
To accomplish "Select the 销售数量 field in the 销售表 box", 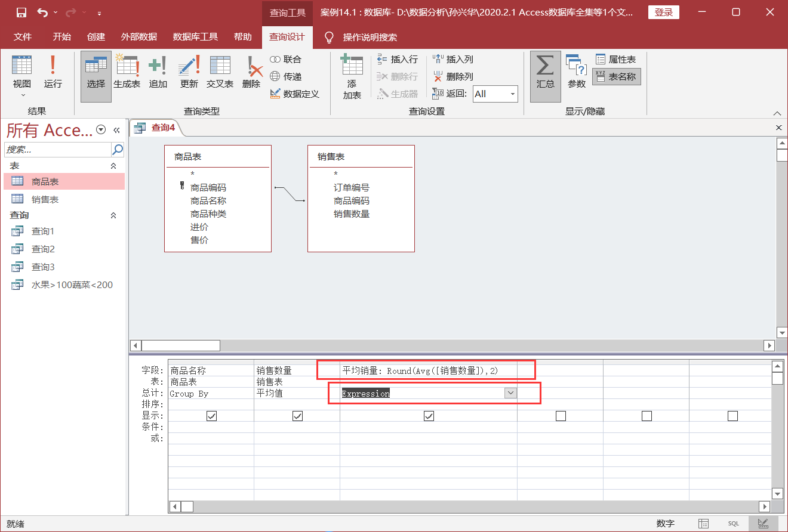I will pos(352,214).
